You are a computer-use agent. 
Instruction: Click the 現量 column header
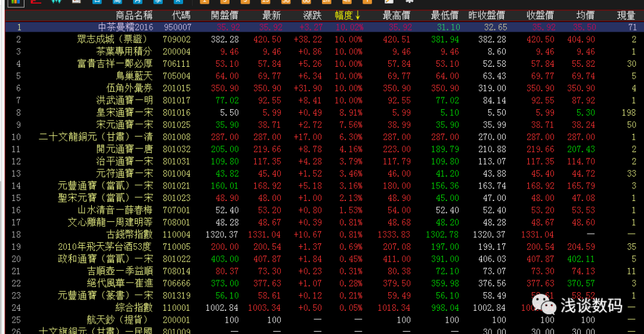point(626,16)
